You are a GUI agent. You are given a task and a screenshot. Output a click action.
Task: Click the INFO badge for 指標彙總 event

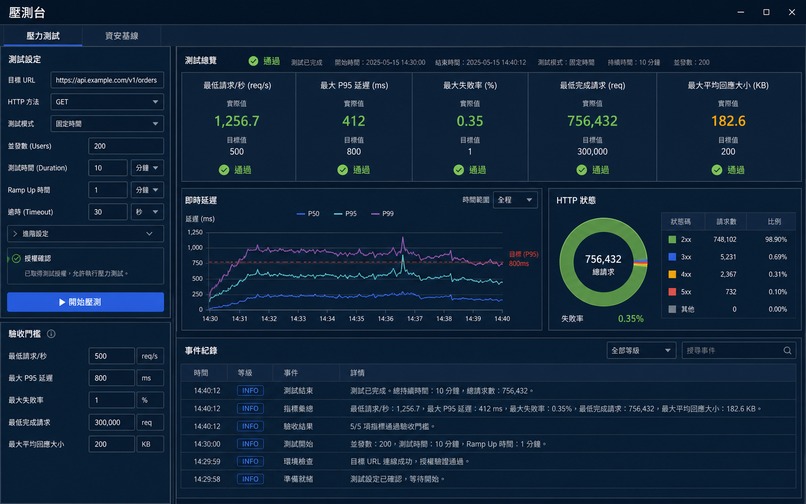(250, 408)
